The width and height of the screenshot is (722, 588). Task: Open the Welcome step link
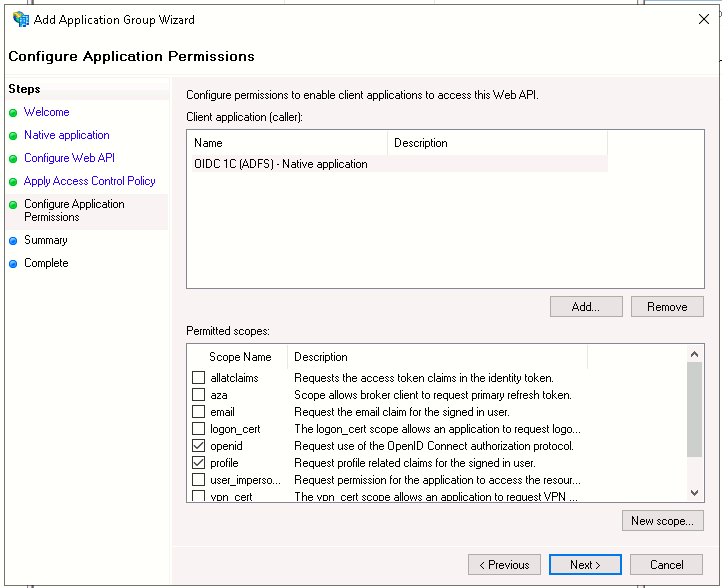click(x=47, y=113)
